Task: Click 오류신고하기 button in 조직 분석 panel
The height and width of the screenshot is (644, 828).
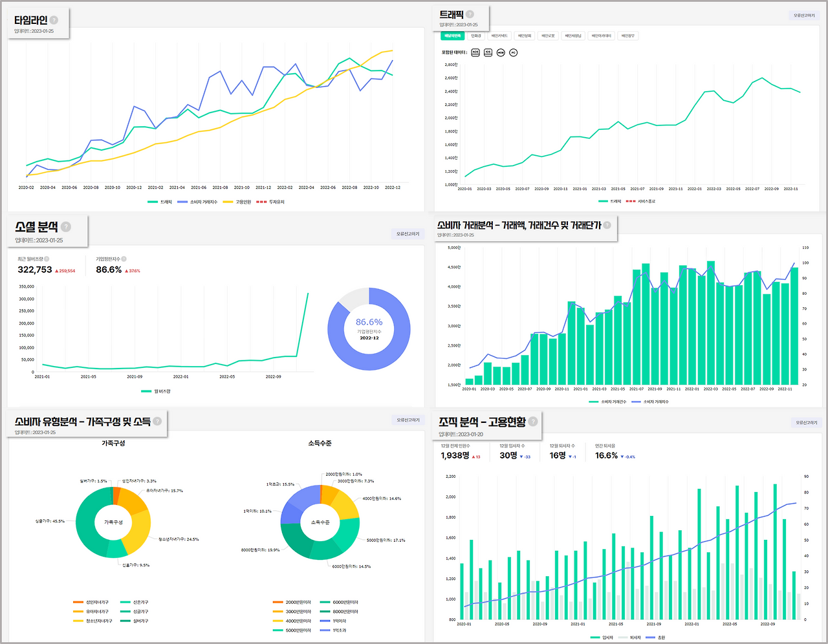Action: [806, 423]
